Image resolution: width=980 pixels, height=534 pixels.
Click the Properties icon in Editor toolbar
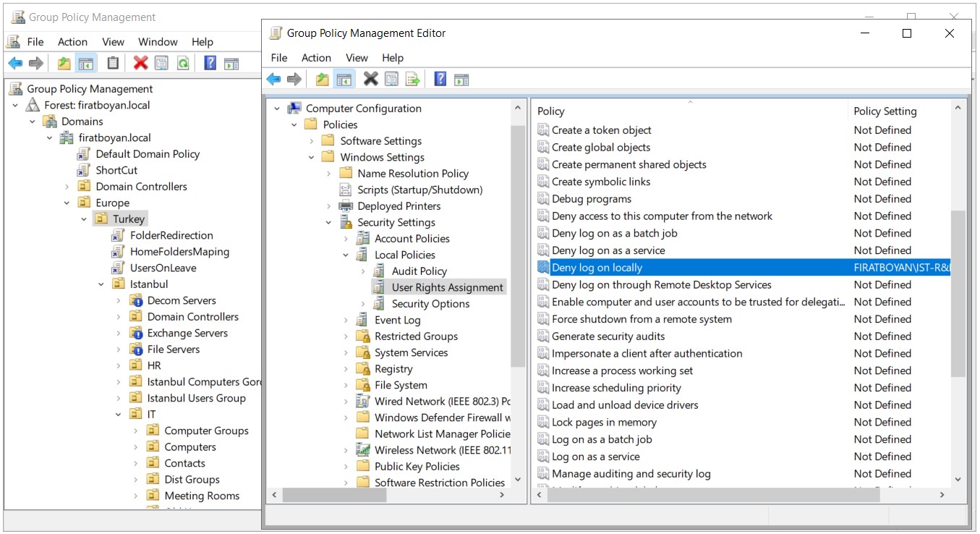coord(391,79)
